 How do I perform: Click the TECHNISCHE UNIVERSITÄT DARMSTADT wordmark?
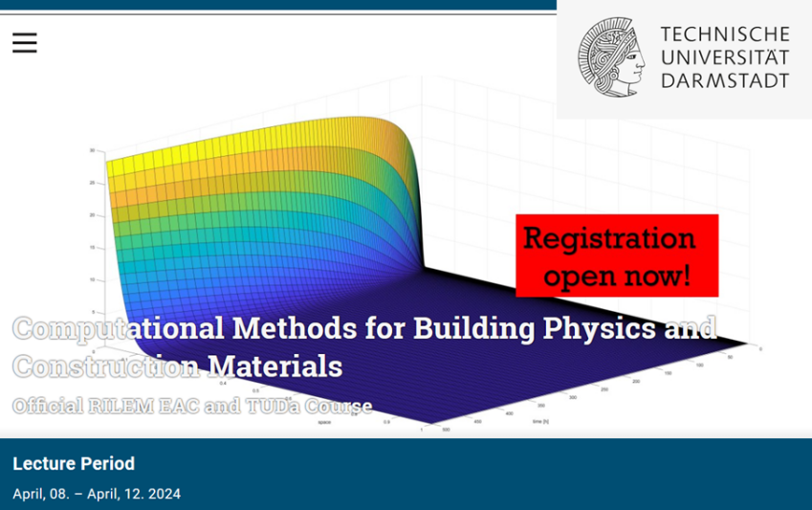pos(725,57)
